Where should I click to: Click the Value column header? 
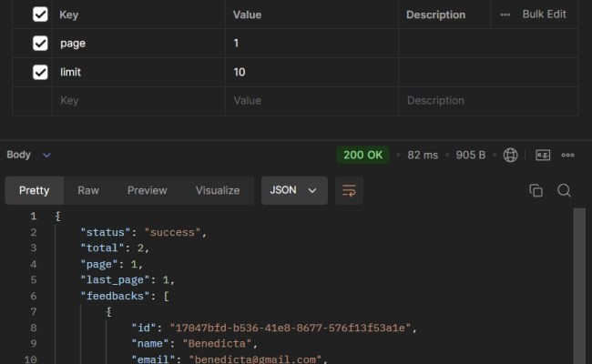(247, 15)
